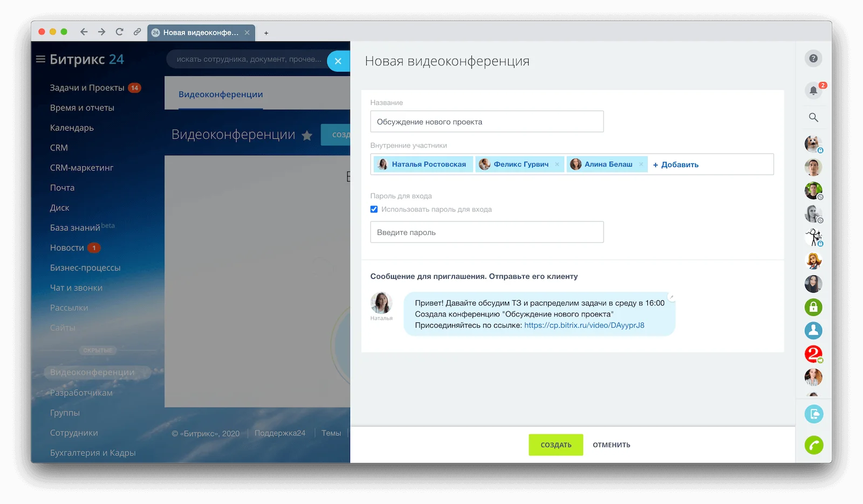
Task: Remove Феликс Гурвич from participants
Action: pos(557,164)
